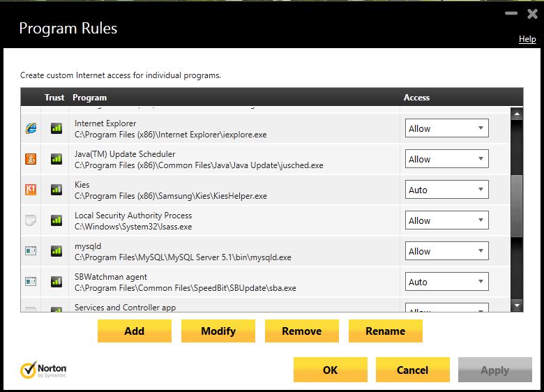The width and height of the screenshot is (544, 392).
Task: Open Access dropdown for Java Update Scheduler
Action: coord(447,159)
